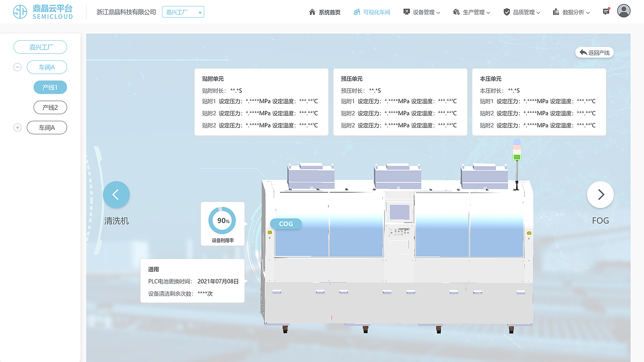
Task: Click the user avatar icon
Action: coord(623,11)
